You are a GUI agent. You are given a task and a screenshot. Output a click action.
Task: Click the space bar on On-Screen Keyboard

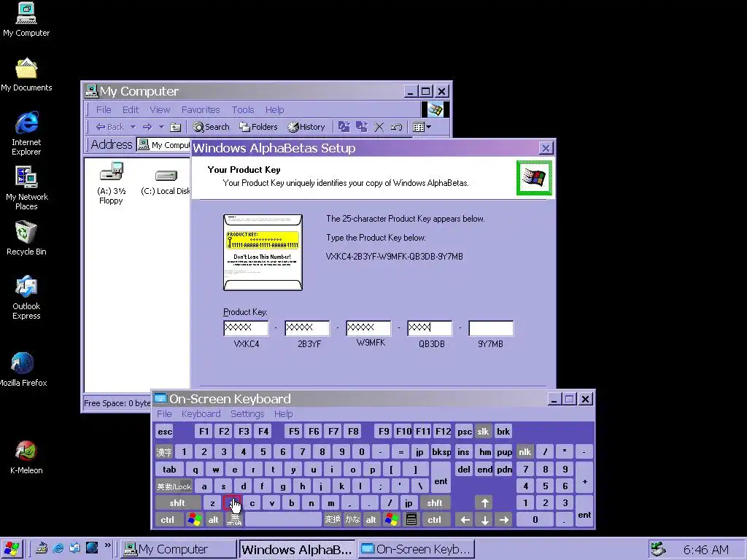[x=283, y=519]
